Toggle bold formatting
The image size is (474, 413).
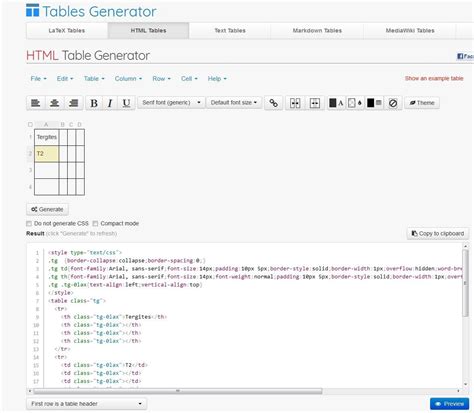[x=94, y=103]
